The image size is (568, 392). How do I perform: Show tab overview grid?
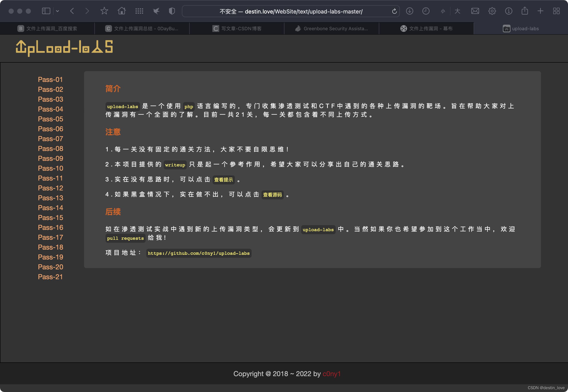tap(556, 11)
